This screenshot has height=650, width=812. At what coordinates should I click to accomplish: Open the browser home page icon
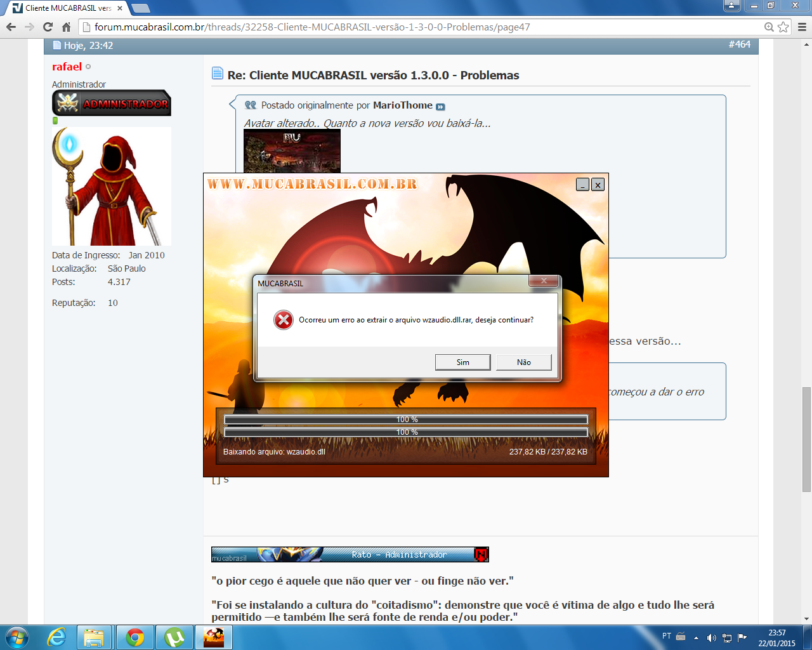(66, 27)
